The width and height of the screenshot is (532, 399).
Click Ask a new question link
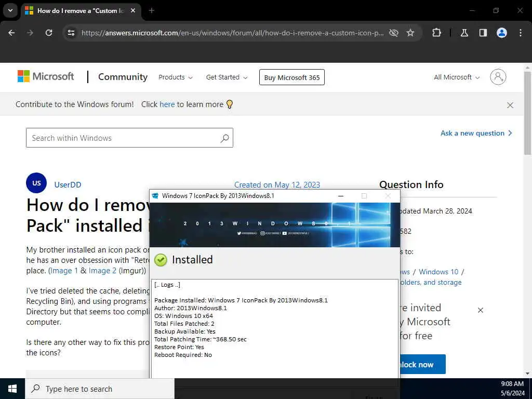pyautogui.click(x=476, y=134)
